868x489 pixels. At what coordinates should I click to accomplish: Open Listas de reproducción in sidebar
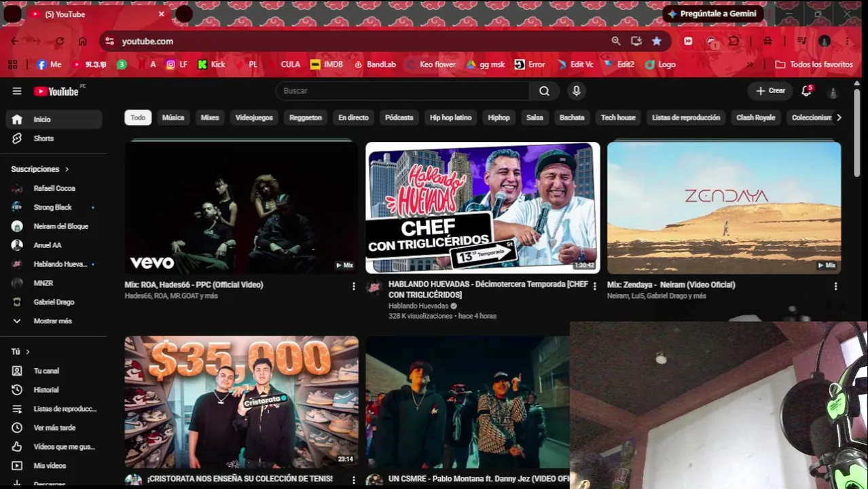(x=54, y=409)
